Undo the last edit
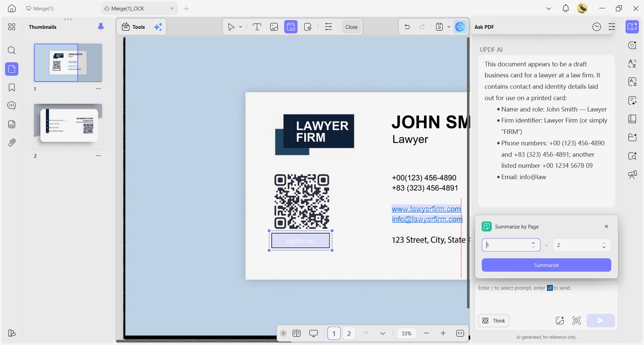The height and width of the screenshot is (345, 644). coord(407,27)
